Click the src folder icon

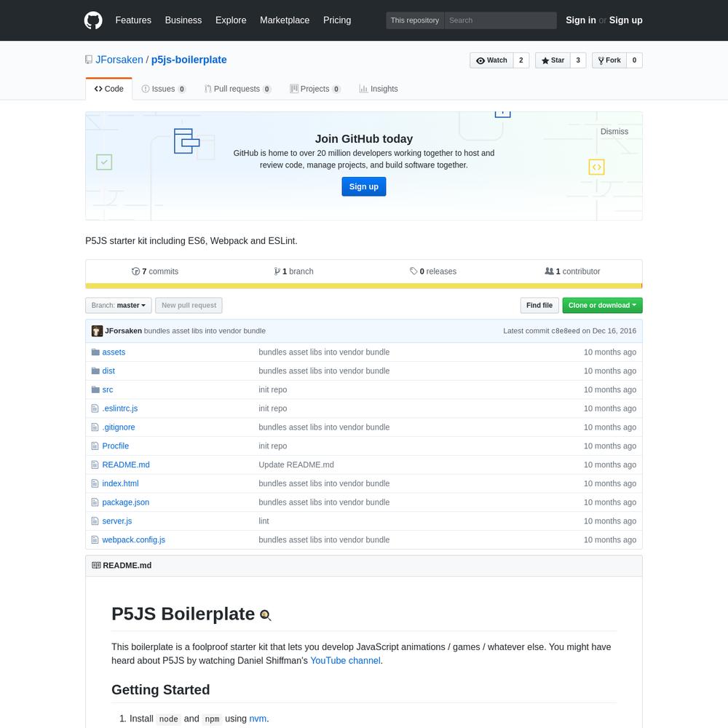[x=95, y=389]
